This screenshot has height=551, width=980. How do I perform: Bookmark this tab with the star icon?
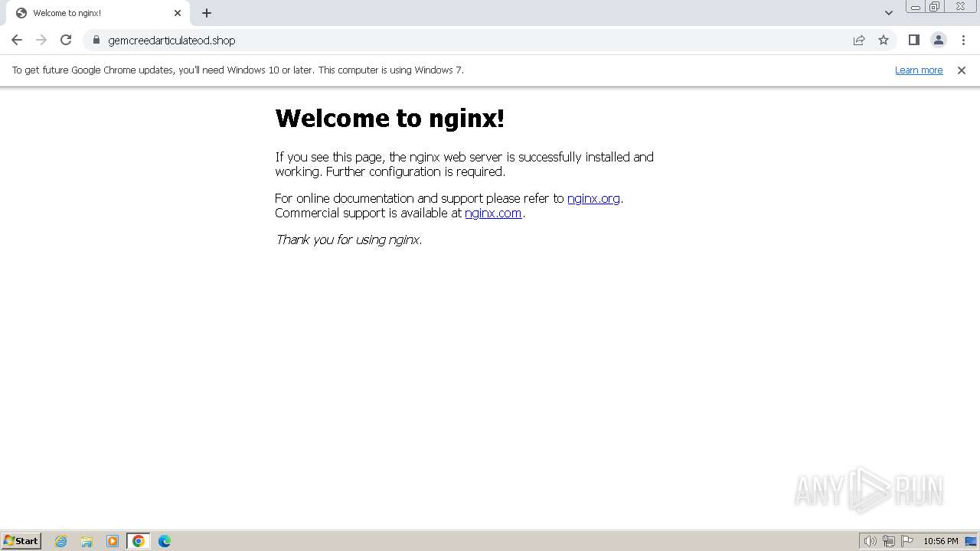(x=884, y=40)
